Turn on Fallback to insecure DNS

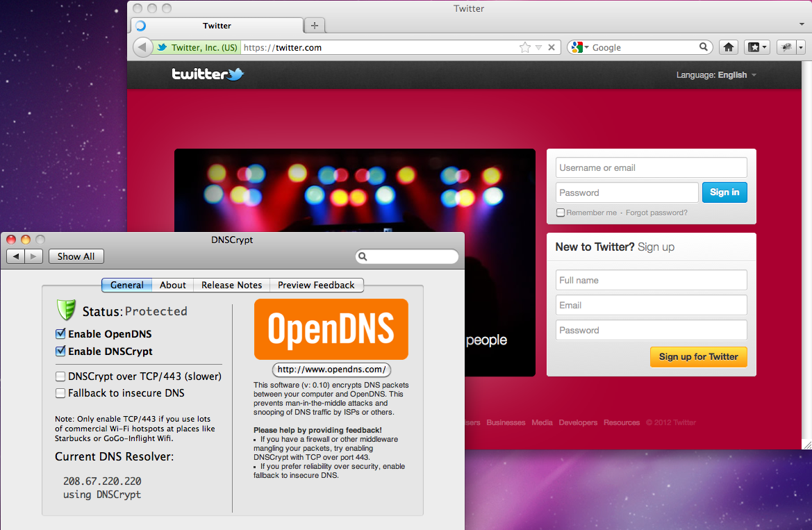[x=61, y=393]
